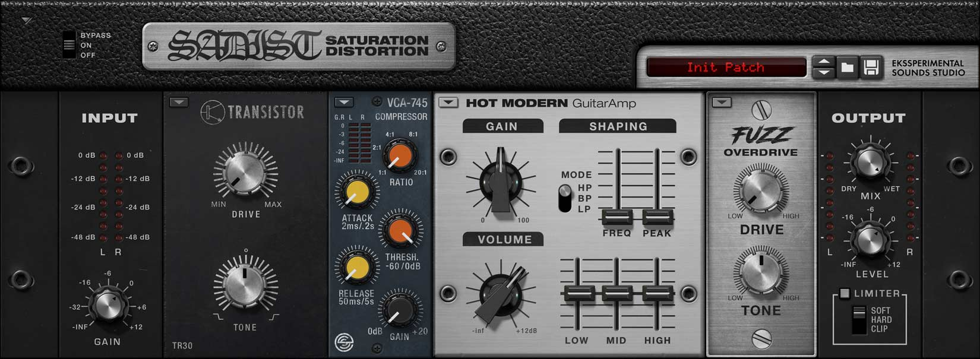Collapse the device with the top-left triangle
The height and width of the screenshot is (359, 980).
coord(26,21)
